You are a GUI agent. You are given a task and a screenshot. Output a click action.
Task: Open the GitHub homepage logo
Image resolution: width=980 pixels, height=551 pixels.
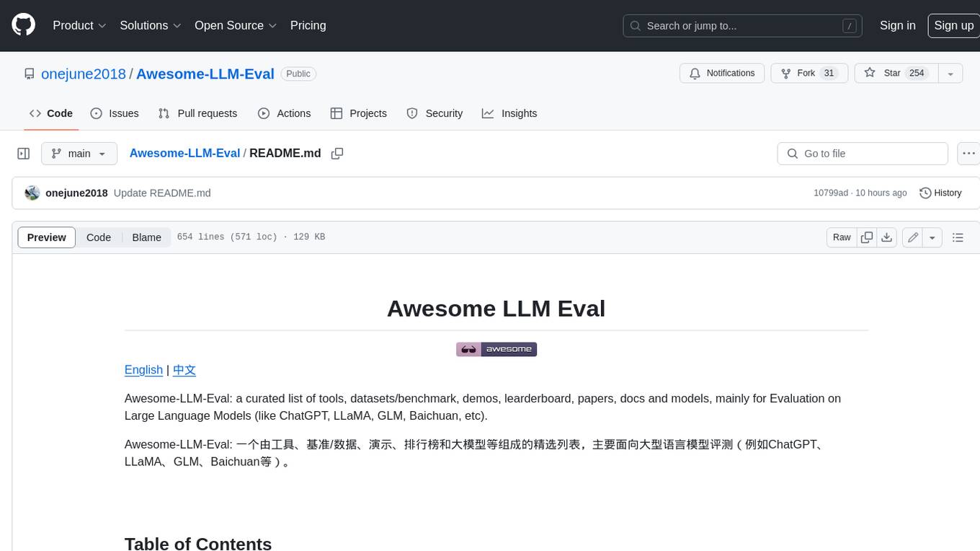23,25
